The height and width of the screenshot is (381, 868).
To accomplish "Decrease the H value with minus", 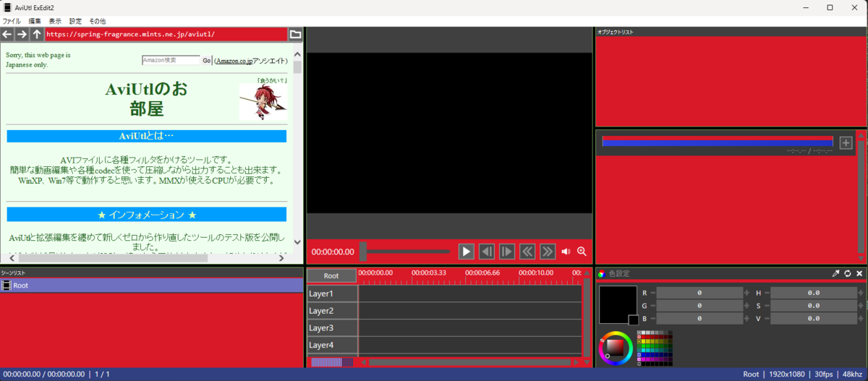I will point(767,293).
